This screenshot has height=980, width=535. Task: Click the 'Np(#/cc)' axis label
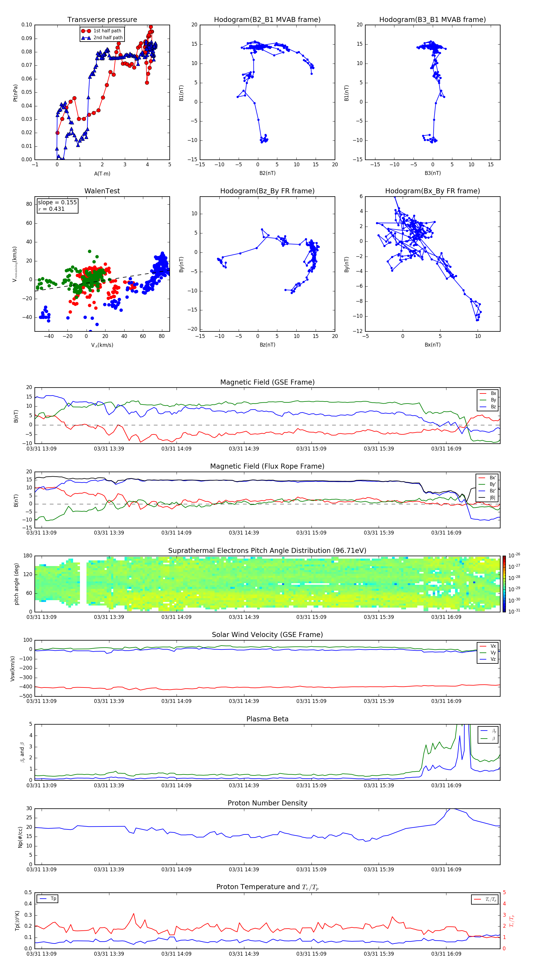pyautogui.click(x=20, y=837)
